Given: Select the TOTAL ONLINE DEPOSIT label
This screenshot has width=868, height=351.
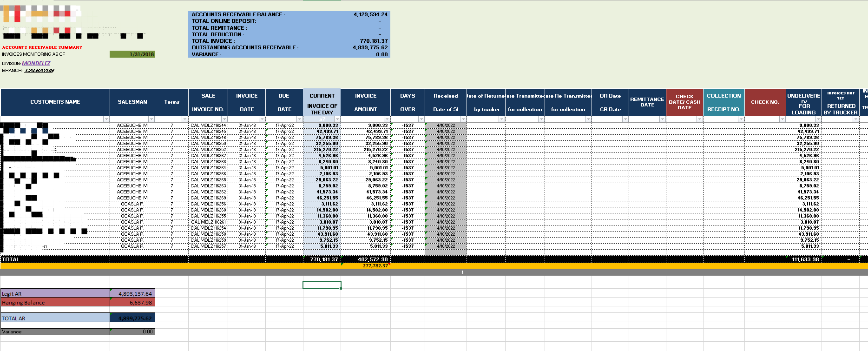Looking at the screenshot, I should [x=224, y=21].
